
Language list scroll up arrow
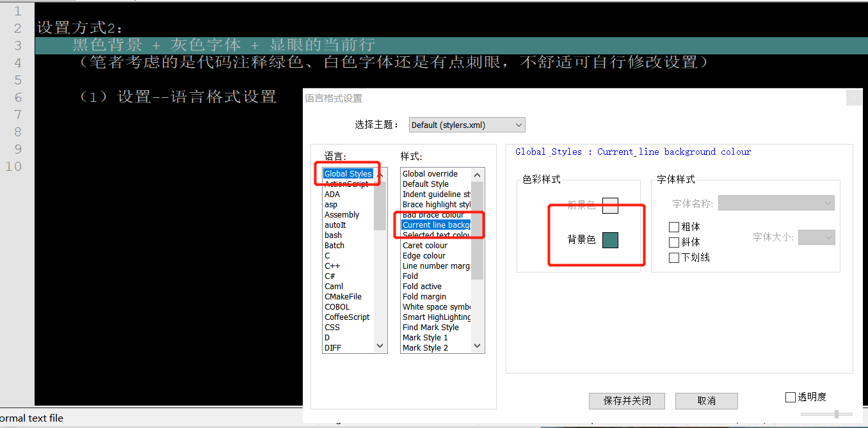[x=380, y=175]
